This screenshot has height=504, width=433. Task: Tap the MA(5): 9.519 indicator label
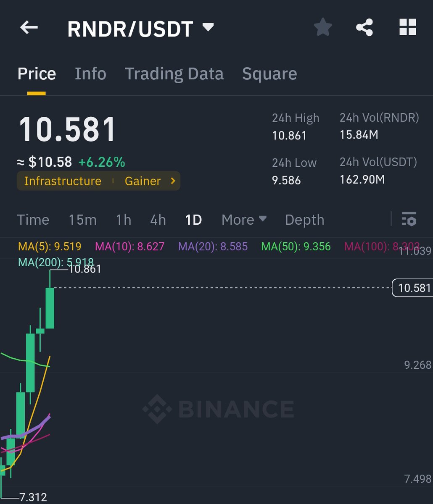pyautogui.click(x=50, y=247)
